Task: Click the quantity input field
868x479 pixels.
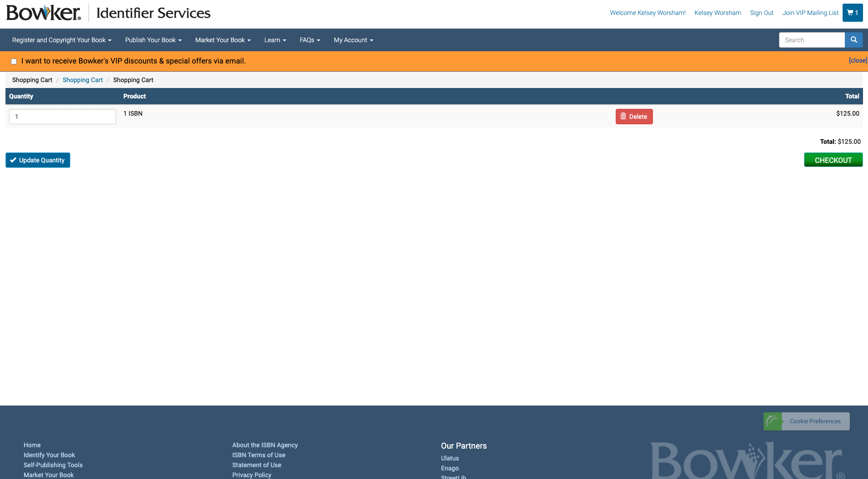Action: tap(63, 117)
